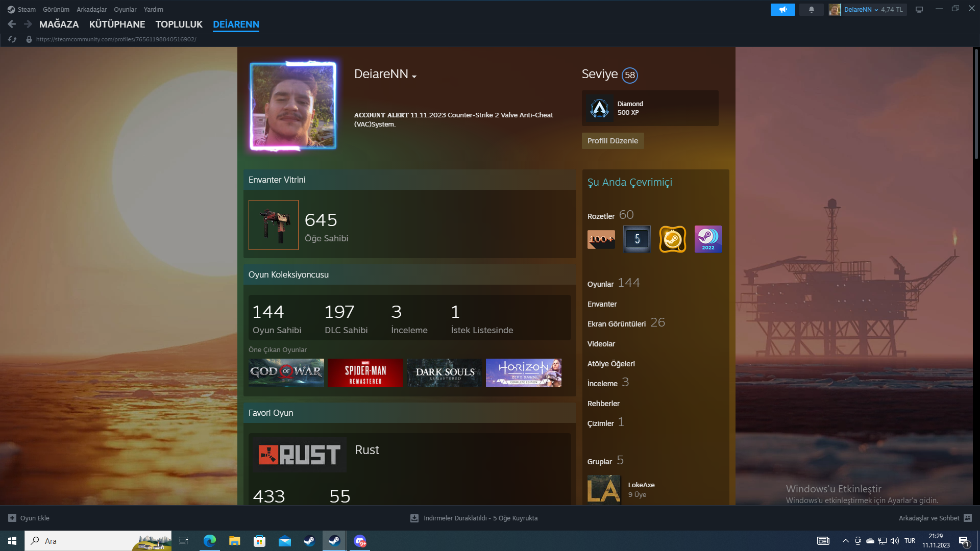Show hidden system tray icons chevron
The image size is (980, 551).
coord(845,541)
